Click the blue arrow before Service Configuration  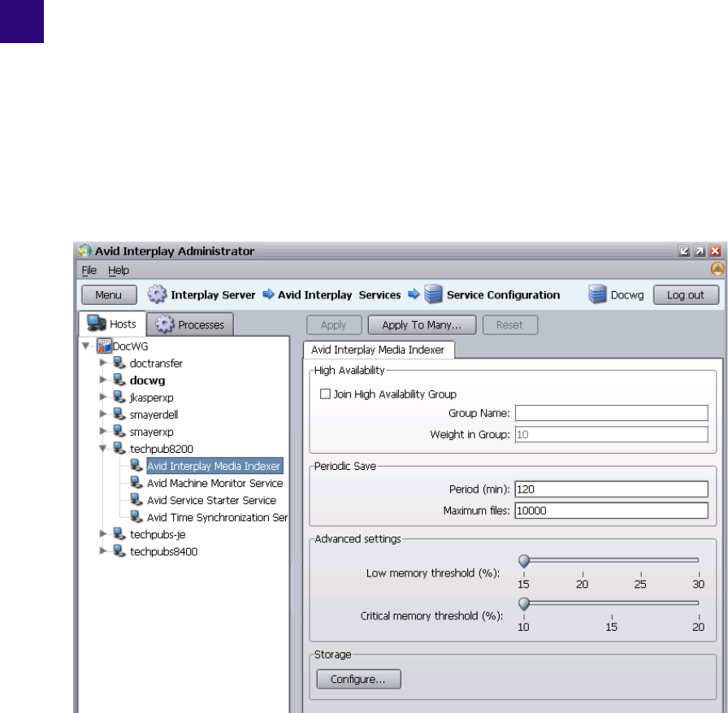[x=414, y=294]
